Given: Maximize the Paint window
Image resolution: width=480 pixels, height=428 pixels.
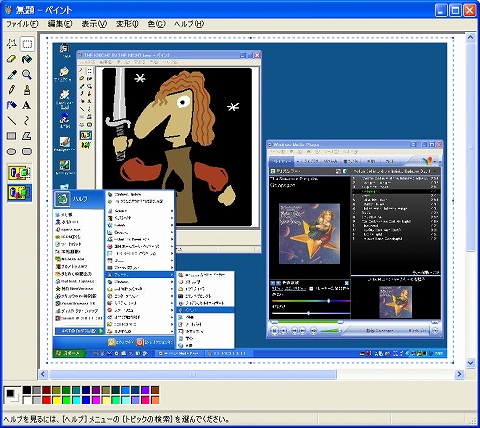Looking at the screenshot, I should tap(455, 10).
